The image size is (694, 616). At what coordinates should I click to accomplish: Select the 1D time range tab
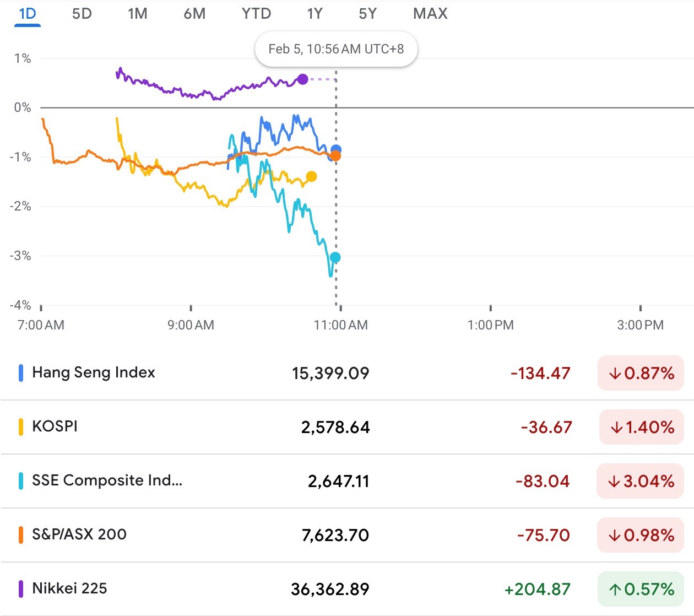(x=28, y=14)
